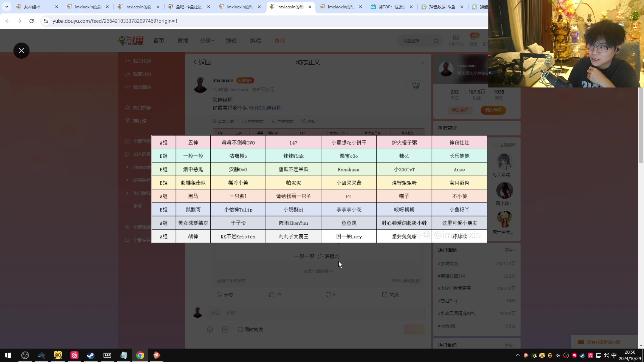Click the search magnifier icon in header
644x362 pixels.
click(436, 41)
